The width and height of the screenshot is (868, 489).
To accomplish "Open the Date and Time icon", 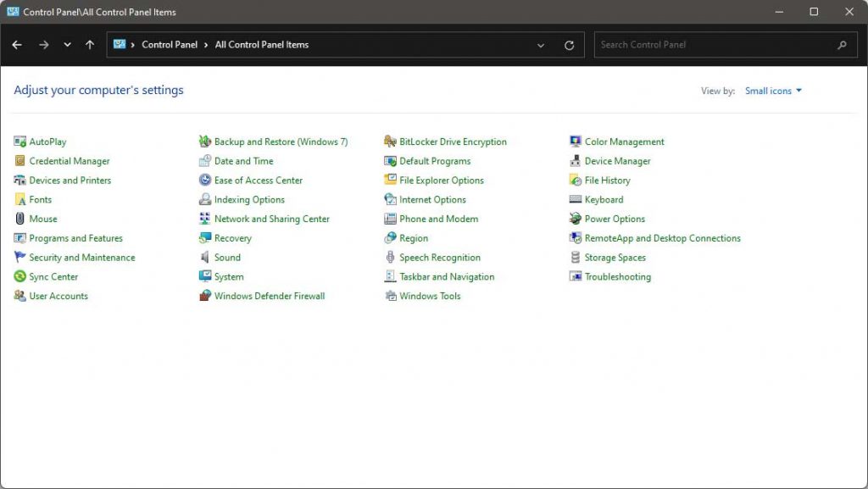I will [x=205, y=161].
